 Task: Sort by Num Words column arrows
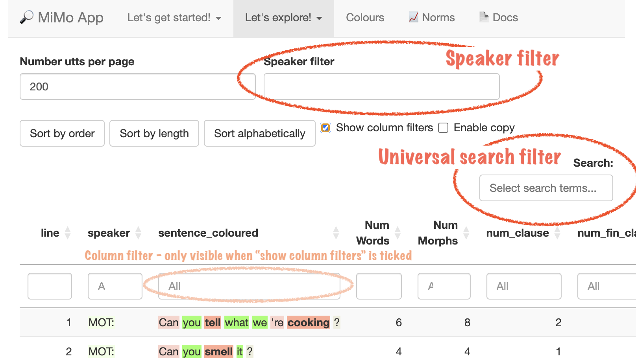coord(397,233)
